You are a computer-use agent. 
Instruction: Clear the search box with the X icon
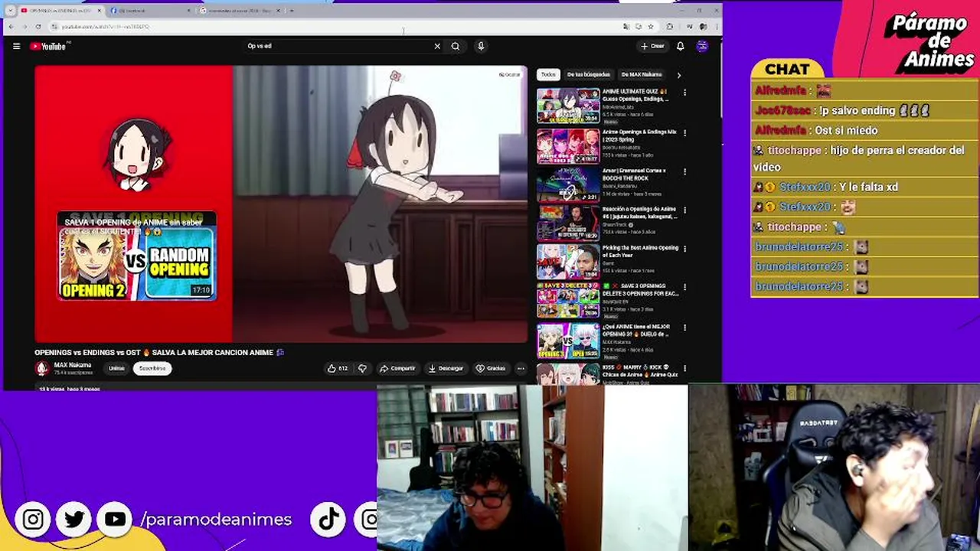coord(437,46)
